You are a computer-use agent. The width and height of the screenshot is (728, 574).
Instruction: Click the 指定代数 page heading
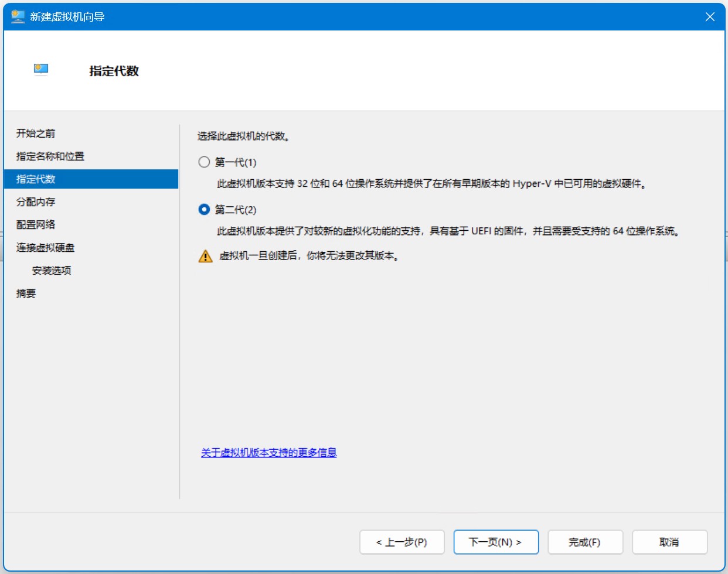pyautogui.click(x=114, y=71)
